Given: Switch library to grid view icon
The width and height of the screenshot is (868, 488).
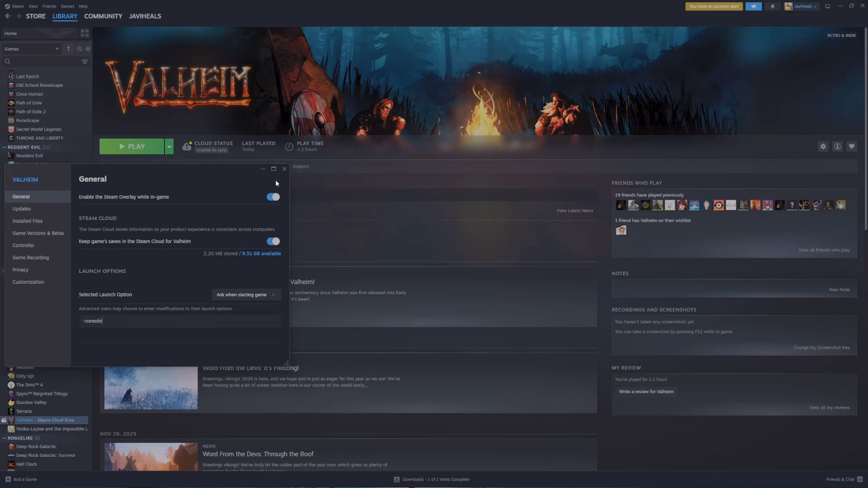Looking at the screenshot, I should (85, 33).
